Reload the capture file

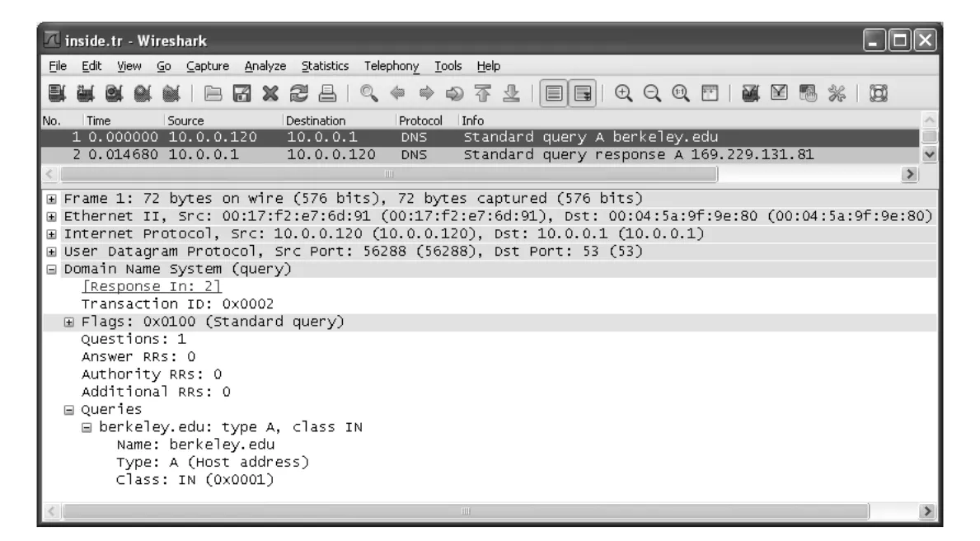pyautogui.click(x=298, y=93)
